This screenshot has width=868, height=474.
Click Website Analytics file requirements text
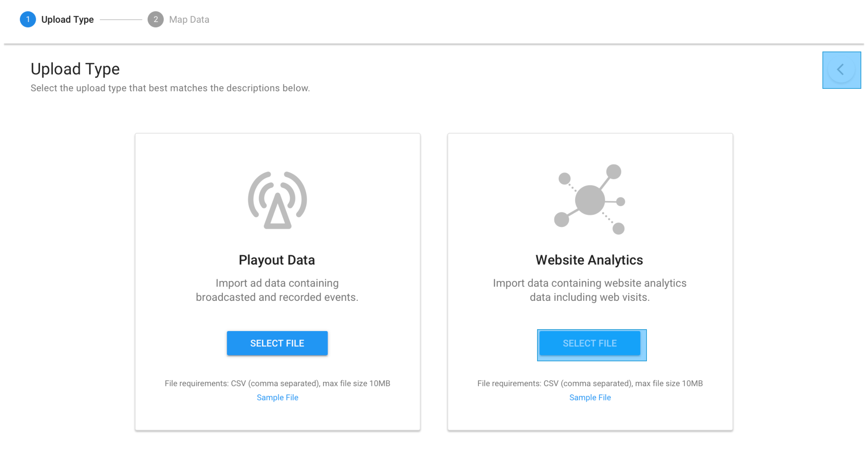[590, 383]
